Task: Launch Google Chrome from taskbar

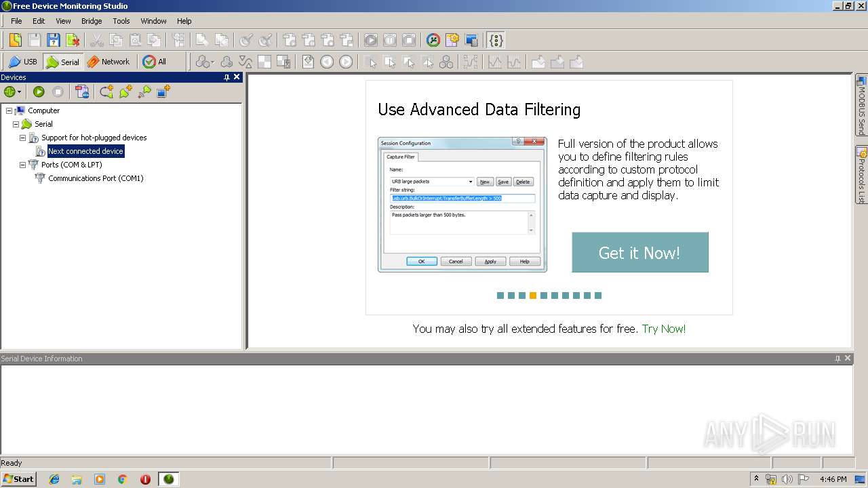Action: tap(123, 479)
